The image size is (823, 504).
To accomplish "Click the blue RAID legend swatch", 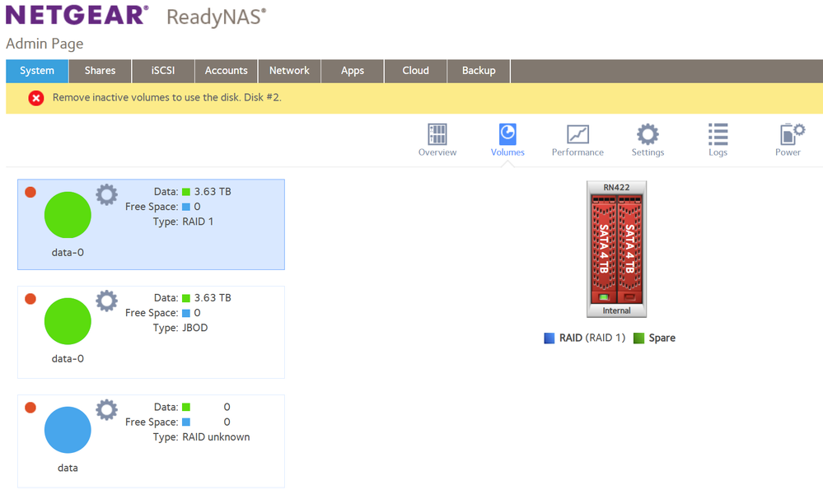I will [549, 338].
